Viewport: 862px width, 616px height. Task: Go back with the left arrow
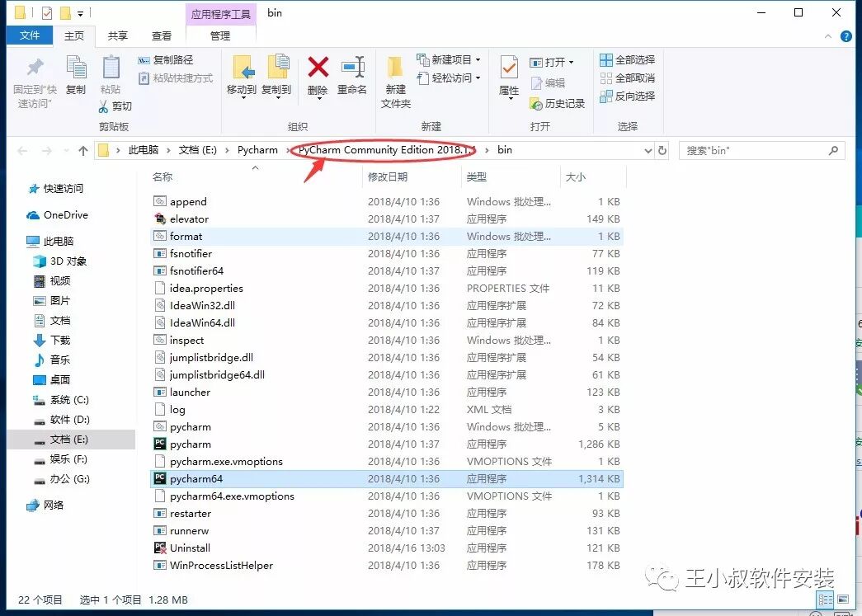(22, 151)
